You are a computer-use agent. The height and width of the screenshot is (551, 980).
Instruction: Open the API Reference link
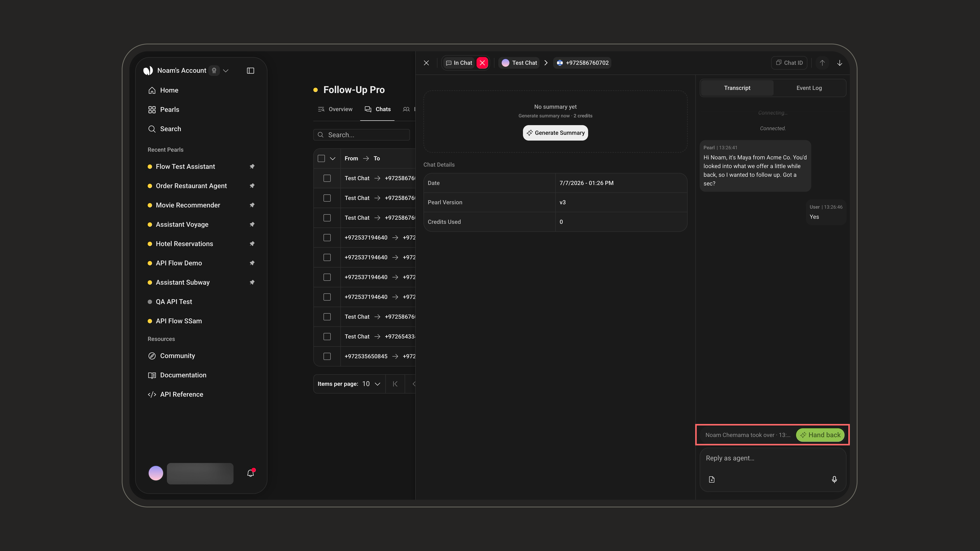click(176, 395)
